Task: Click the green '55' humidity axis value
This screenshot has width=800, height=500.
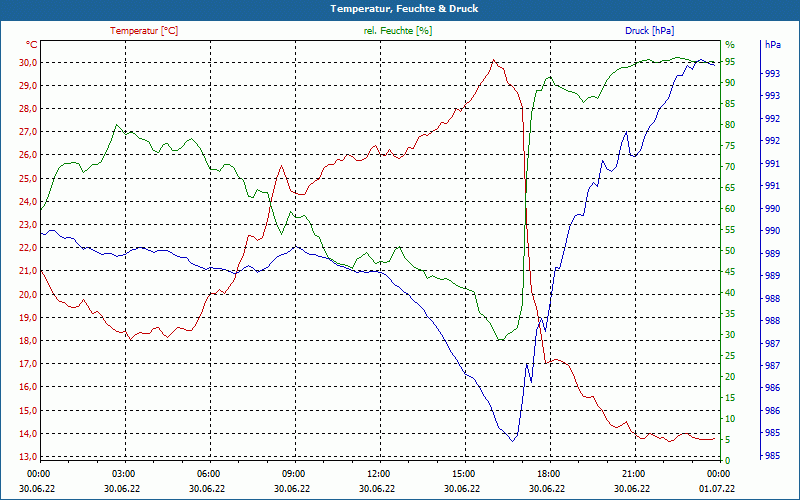Action: pyautogui.click(x=730, y=230)
